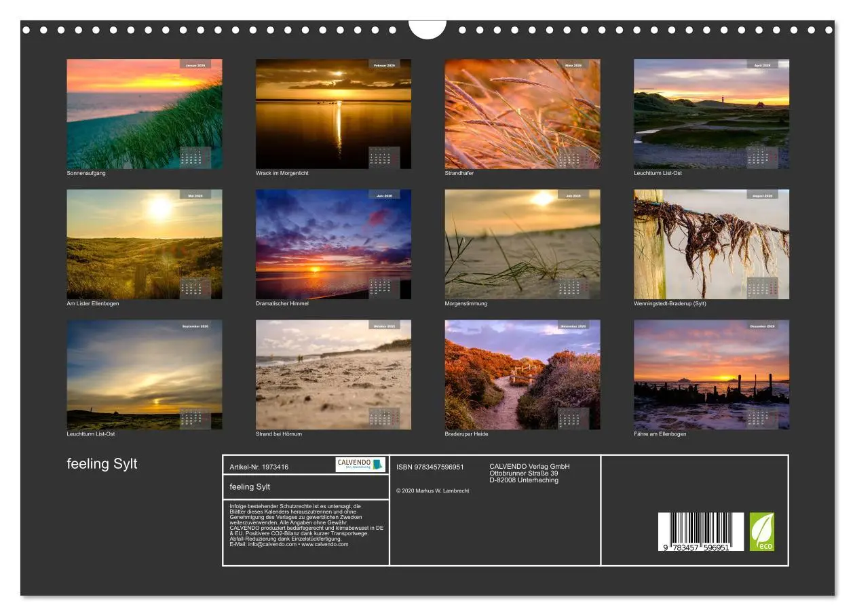Viewport: 855px width, 616px height.
Task: Select the Fähre am Ellenbogen photo
Action: coord(711,374)
